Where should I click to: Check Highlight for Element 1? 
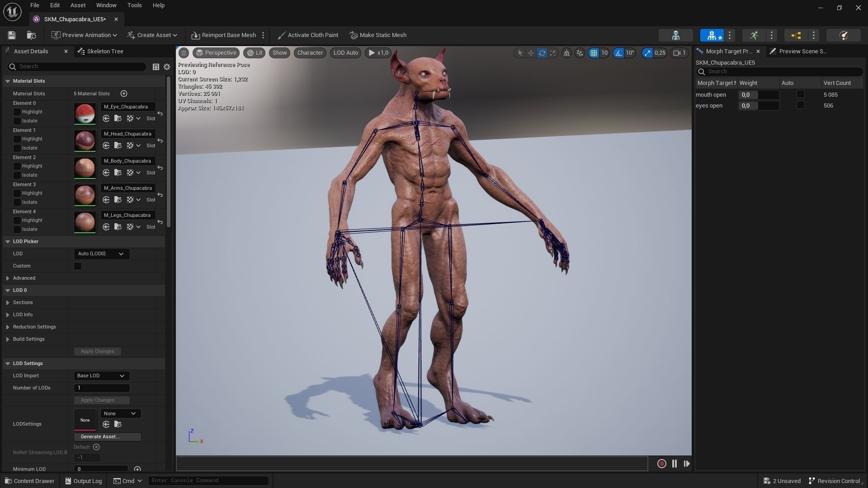tap(17, 139)
